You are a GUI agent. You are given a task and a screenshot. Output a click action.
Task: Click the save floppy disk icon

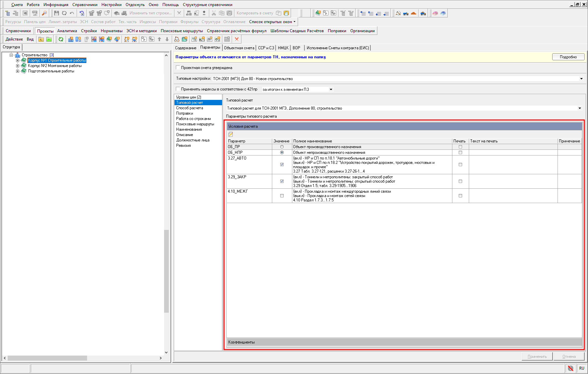coord(56,13)
